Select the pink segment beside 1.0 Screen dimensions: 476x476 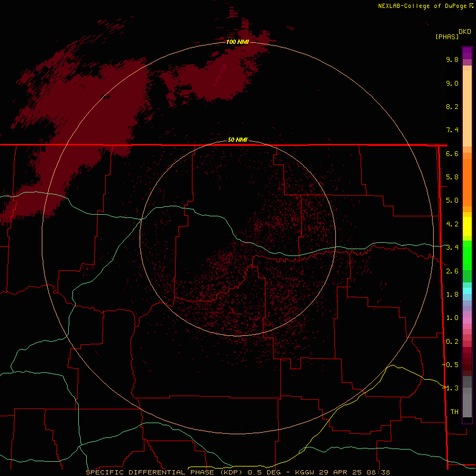point(467,321)
